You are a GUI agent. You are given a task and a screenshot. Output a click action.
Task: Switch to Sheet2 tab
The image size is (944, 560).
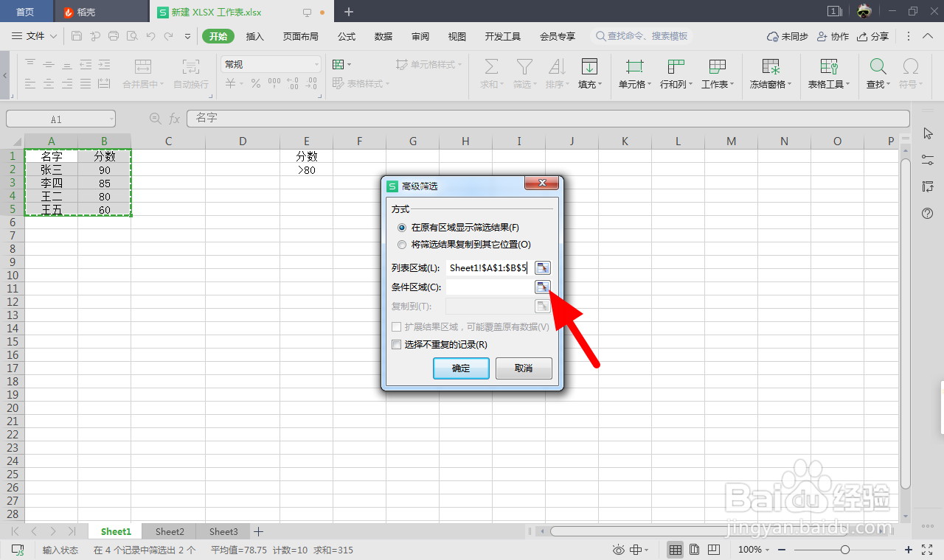[170, 531]
